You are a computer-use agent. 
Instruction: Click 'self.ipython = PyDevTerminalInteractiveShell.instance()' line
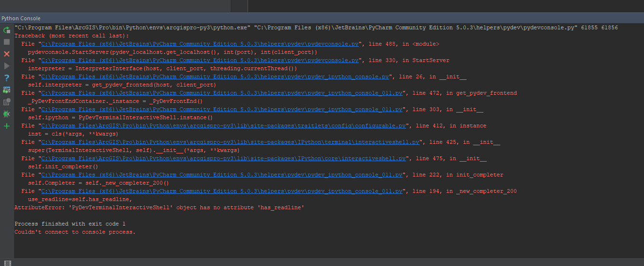click(120, 117)
